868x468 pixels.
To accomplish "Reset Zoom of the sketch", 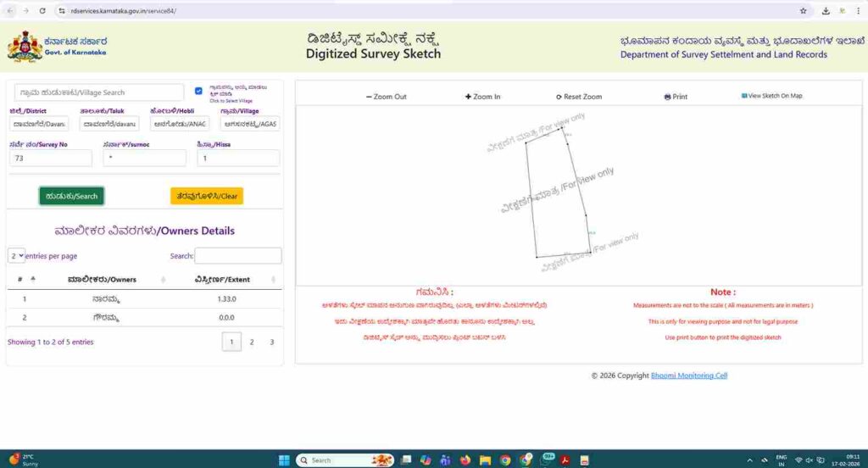I will [x=579, y=97].
